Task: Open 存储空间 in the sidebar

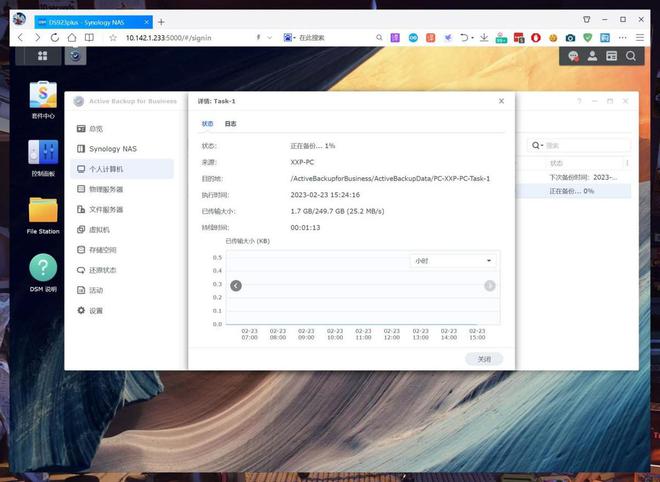Action: click(104, 250)
